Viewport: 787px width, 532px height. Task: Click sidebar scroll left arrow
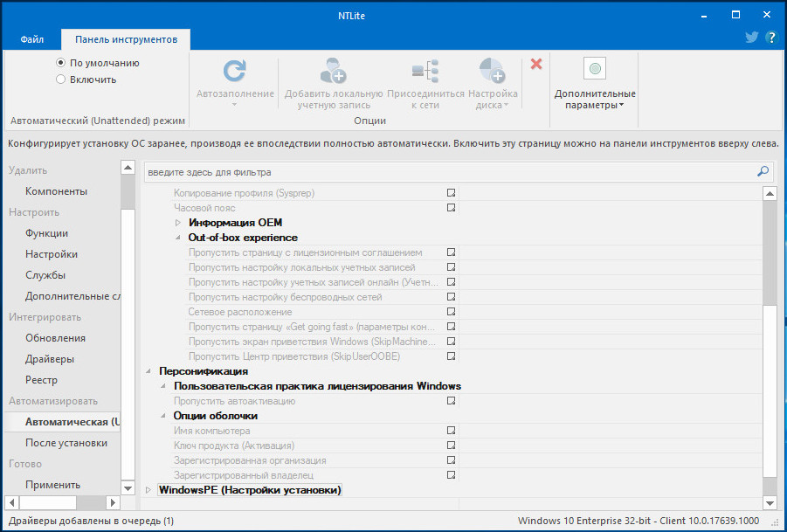pyautogui.click(x=12, y=502)
